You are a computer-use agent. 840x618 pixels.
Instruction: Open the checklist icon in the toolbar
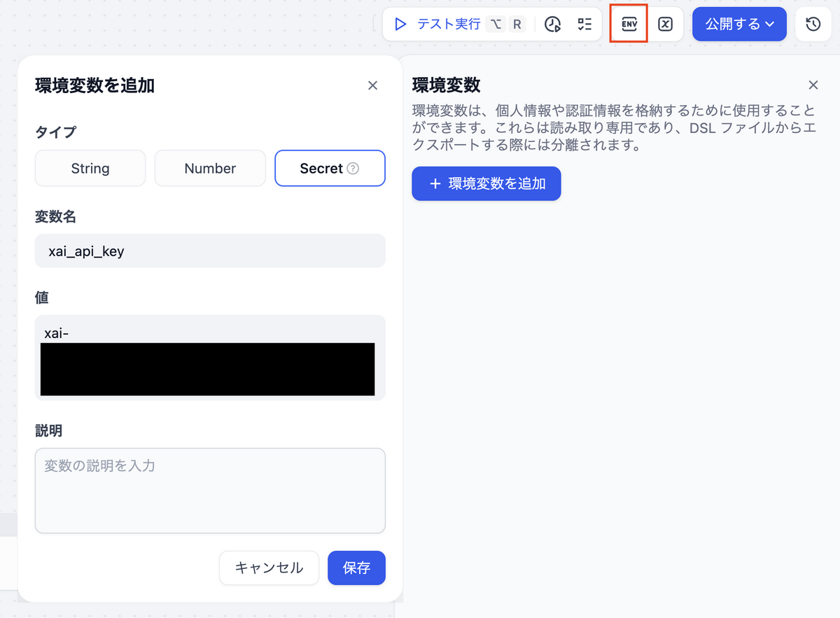pos(585,24)
